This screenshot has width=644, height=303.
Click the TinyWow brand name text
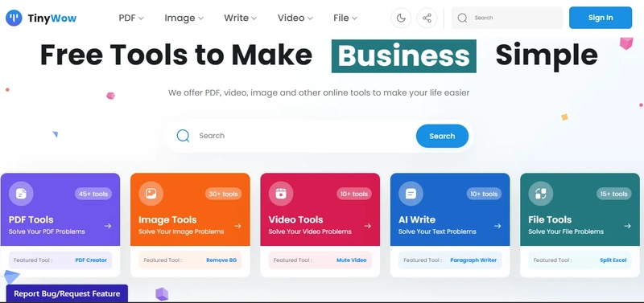tap(52, 18)
